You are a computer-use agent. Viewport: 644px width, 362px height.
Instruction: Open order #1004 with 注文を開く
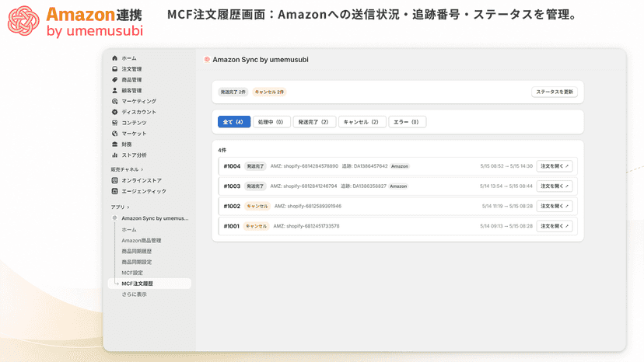[x=555, y=166]
